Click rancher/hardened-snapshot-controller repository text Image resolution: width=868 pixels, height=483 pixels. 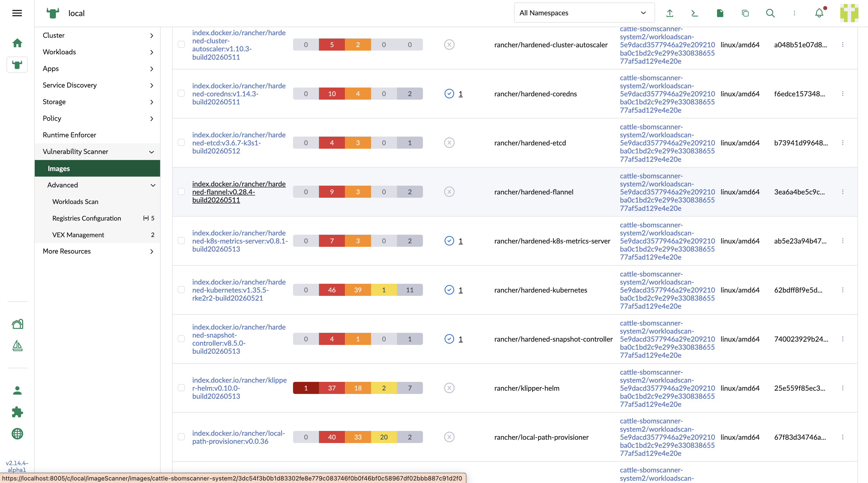pos(553,339)
